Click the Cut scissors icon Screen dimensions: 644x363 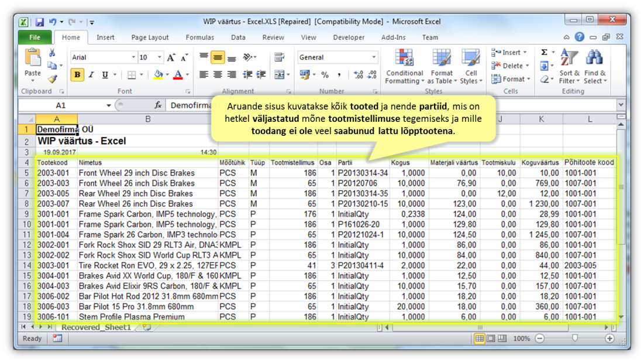coord(52,53)
